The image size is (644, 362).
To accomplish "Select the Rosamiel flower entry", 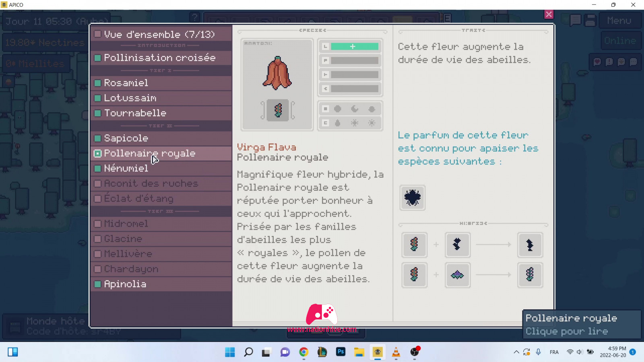I will [161, 83].
